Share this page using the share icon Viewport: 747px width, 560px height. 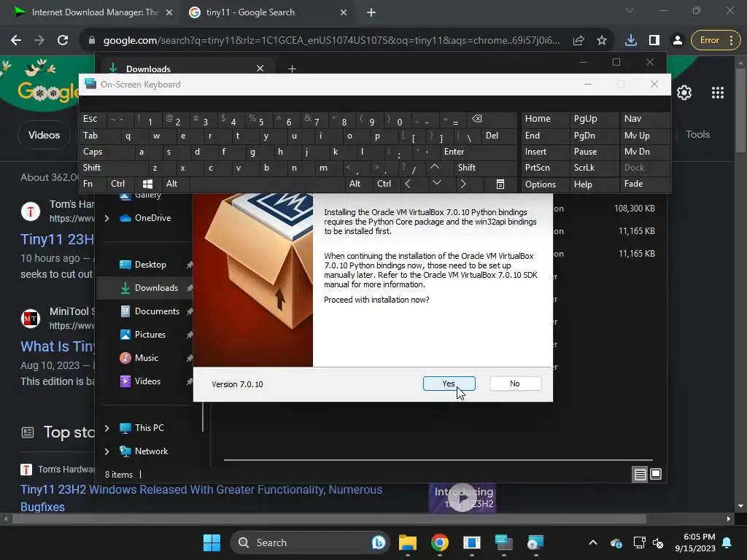click(x=578, y=41)
